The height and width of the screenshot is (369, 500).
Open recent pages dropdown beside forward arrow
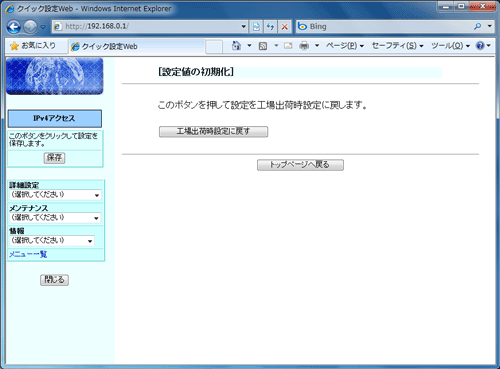click(43, 27)
